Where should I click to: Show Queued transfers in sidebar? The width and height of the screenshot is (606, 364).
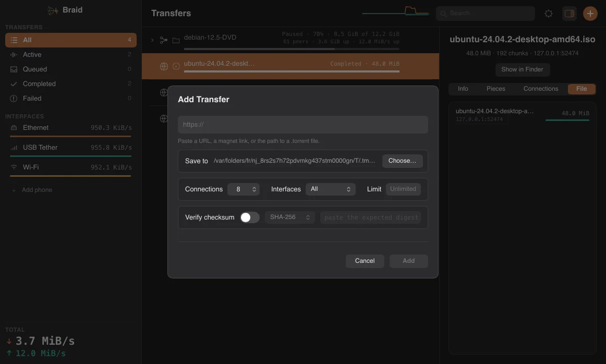point(71,69)
